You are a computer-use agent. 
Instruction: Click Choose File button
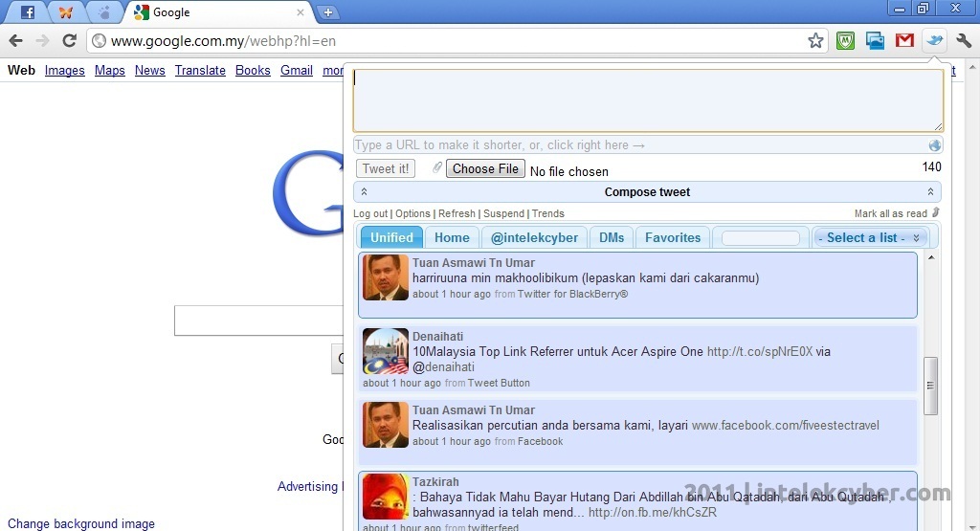click(x=485, y=168)
